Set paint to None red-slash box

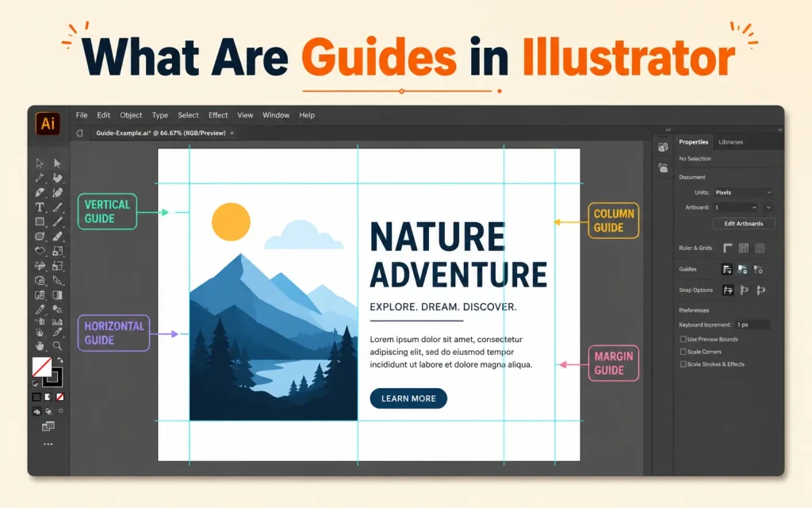tap(60, 397)
